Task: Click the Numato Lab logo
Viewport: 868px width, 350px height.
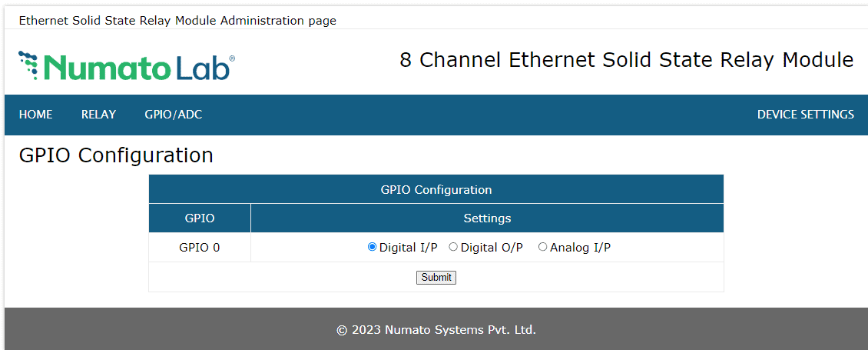Action: click(127, 66)
